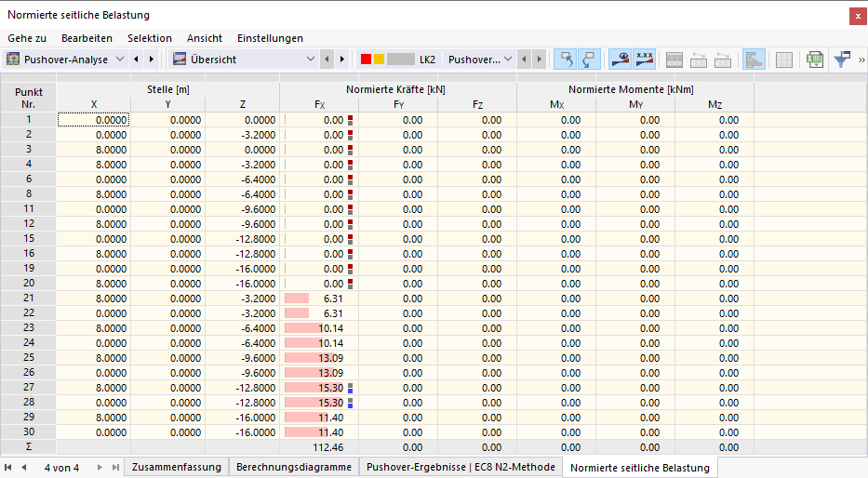868x478 pixels.
Task: Click FX value 11.40 in row 30
Action: tap(330, 432)
